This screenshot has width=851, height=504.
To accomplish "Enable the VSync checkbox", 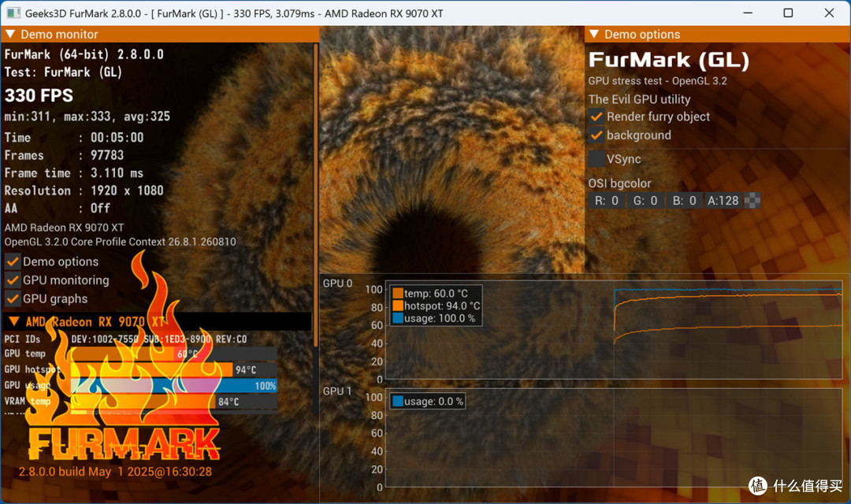I will pyautogui.click(x=596, y=159).
